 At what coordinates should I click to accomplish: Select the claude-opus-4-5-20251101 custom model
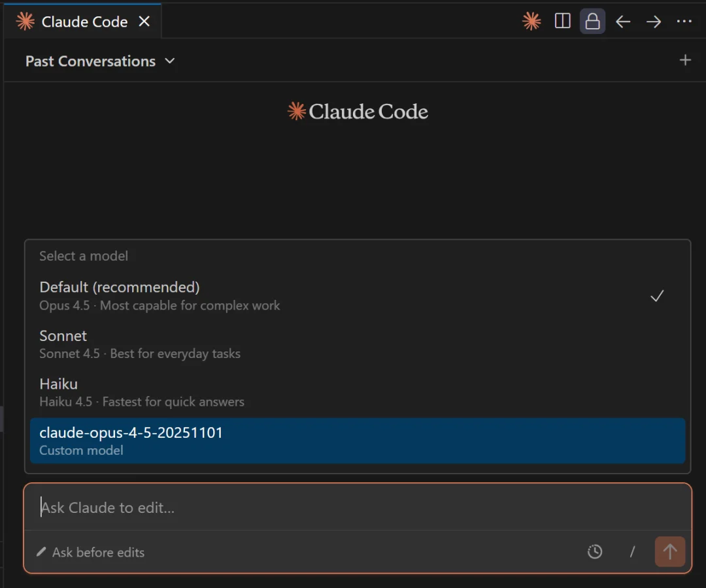(x=357, y=441)
